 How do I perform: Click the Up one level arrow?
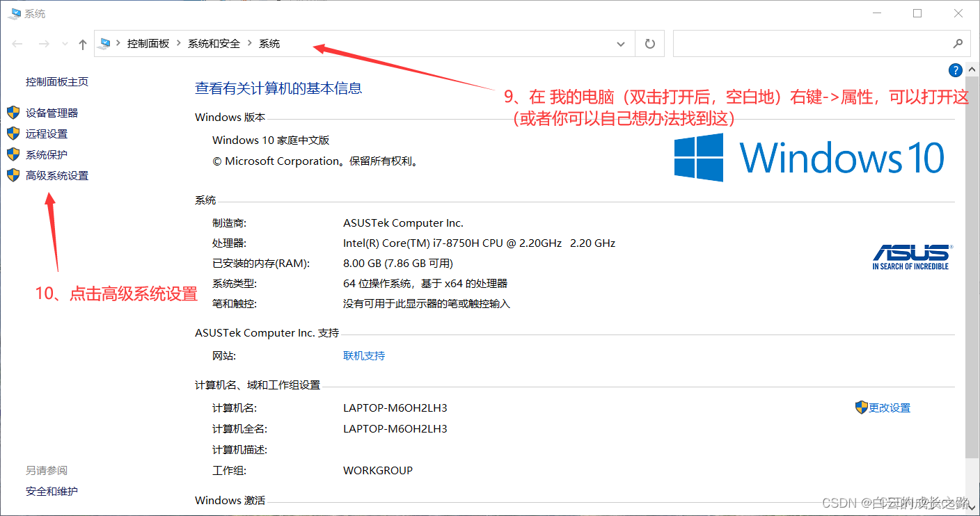point(83,44)
